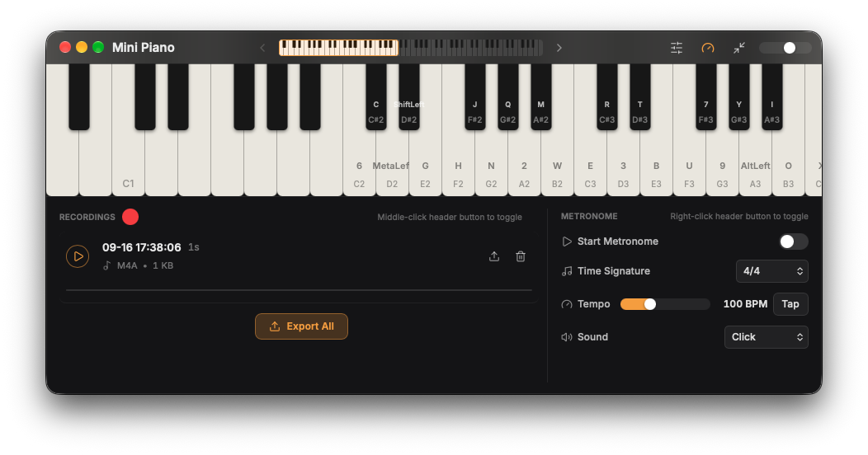Screen dimensions: 868x455
Task: Open the mixer settings sliders icon
Action: pyautogui.click(x=677, y=48)
